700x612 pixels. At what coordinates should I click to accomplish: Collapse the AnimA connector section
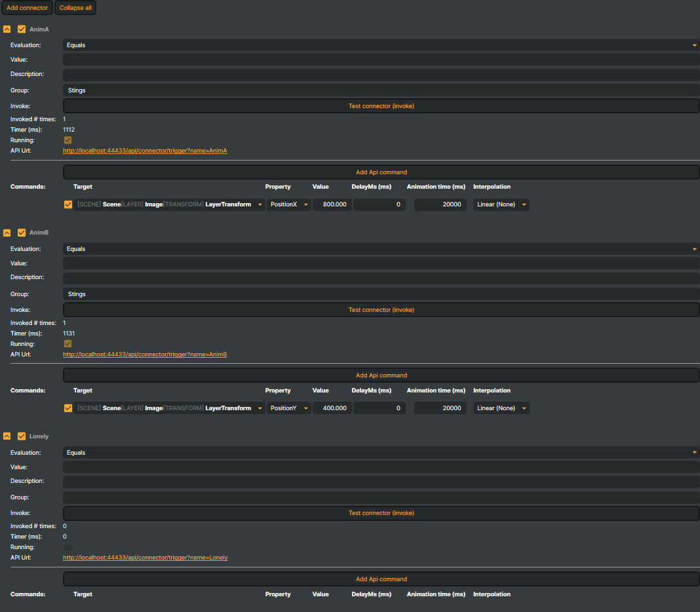point(7,29)
